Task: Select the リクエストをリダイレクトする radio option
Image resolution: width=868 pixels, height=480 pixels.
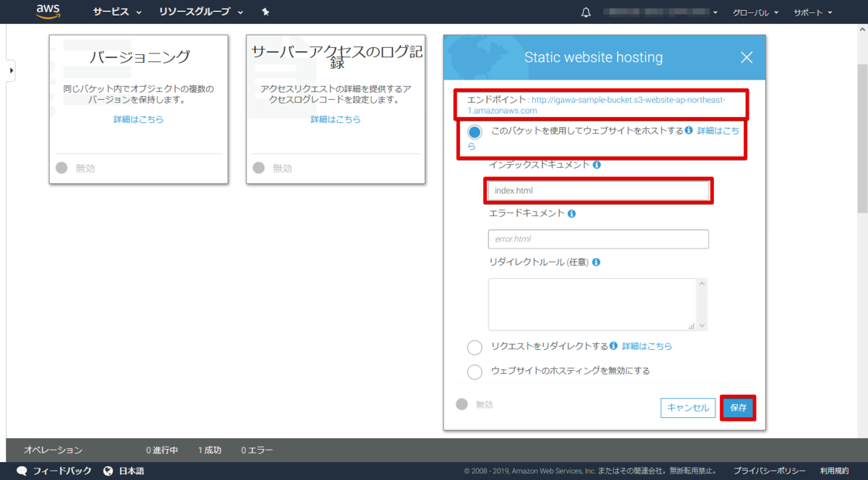Action: point(475,348)
